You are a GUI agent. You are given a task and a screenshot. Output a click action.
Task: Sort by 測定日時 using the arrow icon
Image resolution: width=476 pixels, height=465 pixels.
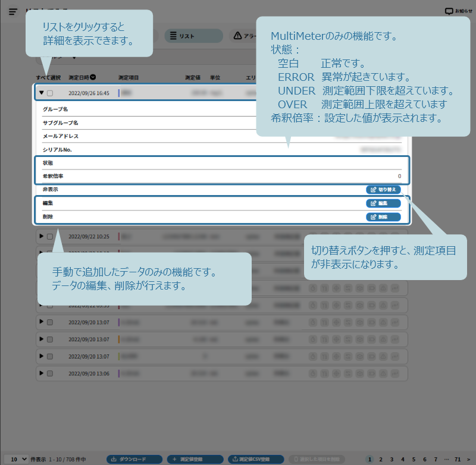point(93,77)
